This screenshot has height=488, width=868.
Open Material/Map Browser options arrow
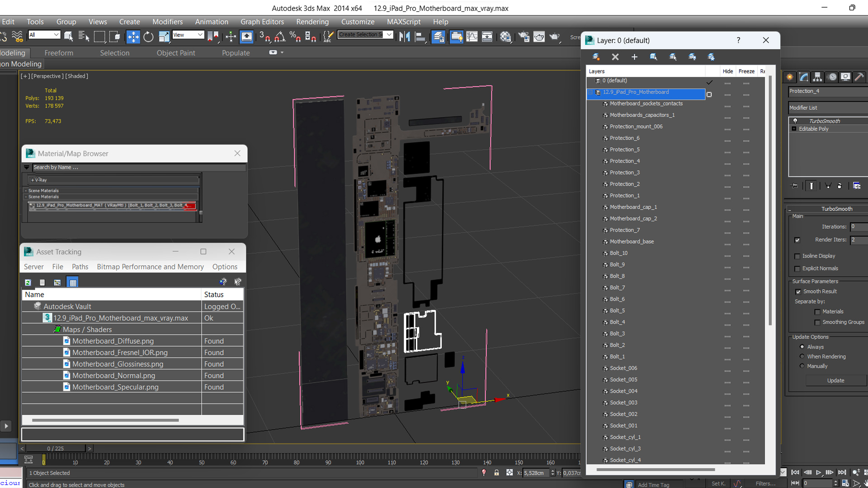[x=27, y=167]
